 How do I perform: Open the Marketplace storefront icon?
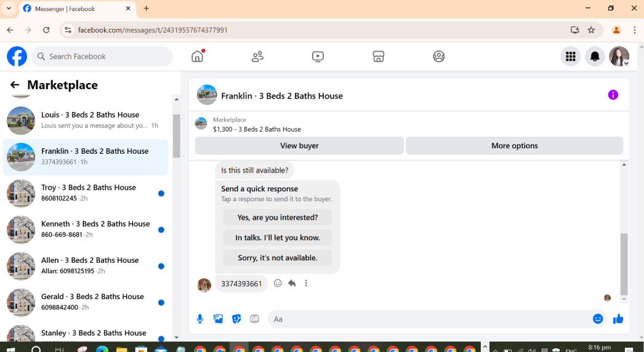coord(378,56)
